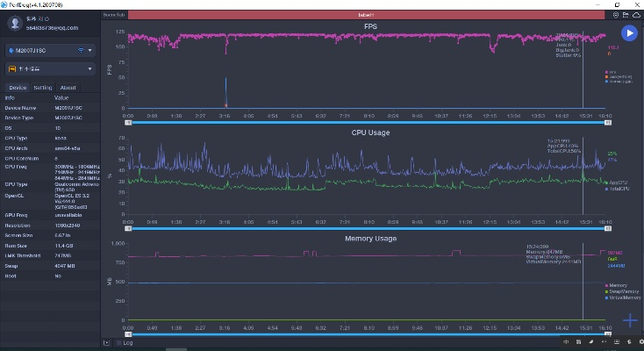Start recording with the blue play button
This screenshot has width=644, height=351.
628,33
